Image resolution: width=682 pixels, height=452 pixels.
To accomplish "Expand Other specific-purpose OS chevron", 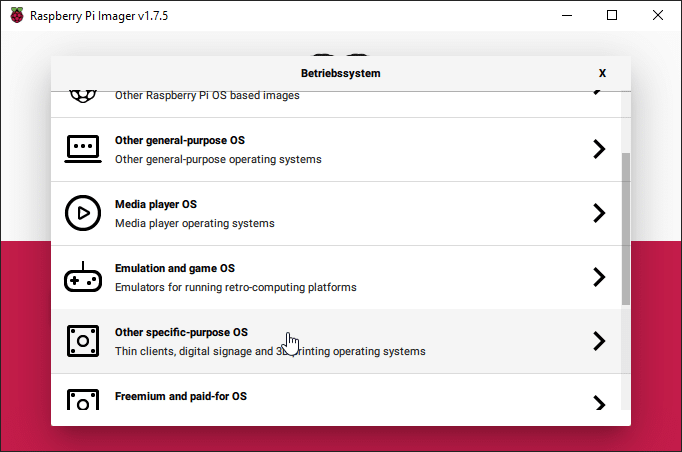I will 599,341.
